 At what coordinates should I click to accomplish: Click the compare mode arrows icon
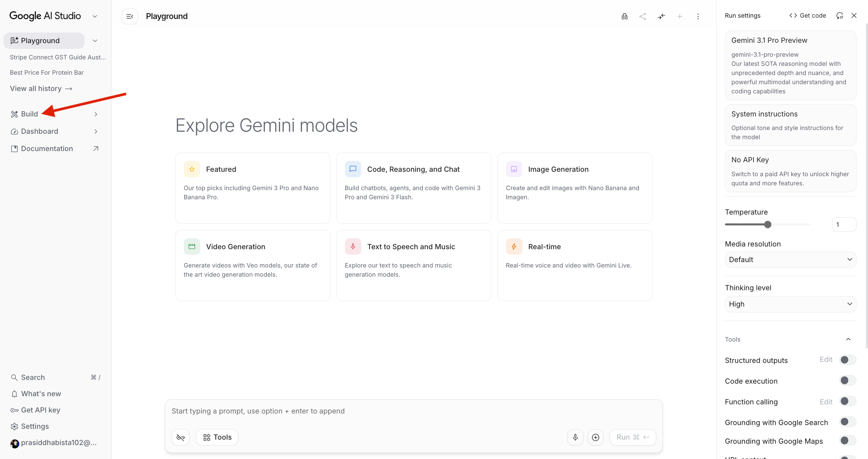click(x=661, y=16)
